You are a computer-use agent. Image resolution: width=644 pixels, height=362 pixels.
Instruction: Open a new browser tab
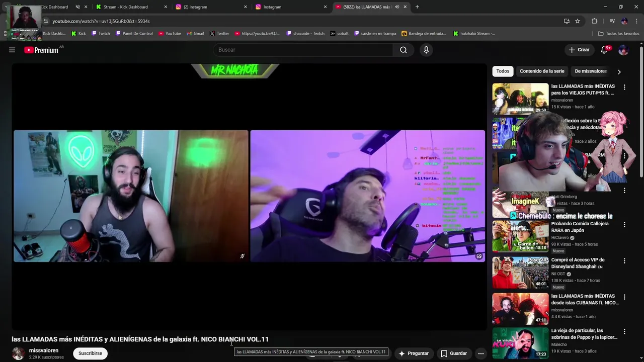(x=417, y=7)
